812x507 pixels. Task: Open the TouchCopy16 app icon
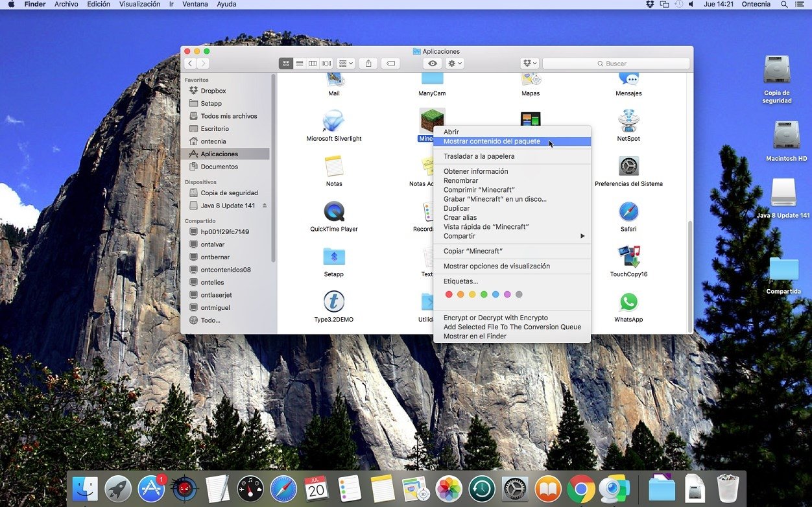628,257
